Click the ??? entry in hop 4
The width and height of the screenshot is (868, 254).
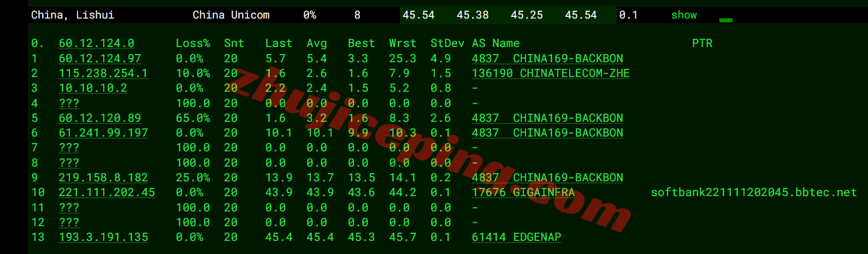point(69,103)
